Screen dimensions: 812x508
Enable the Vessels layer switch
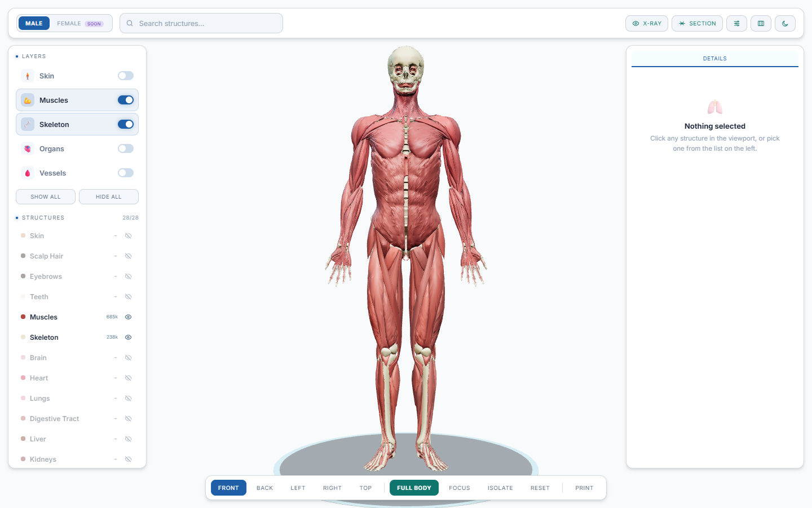[x=126, y=173]
